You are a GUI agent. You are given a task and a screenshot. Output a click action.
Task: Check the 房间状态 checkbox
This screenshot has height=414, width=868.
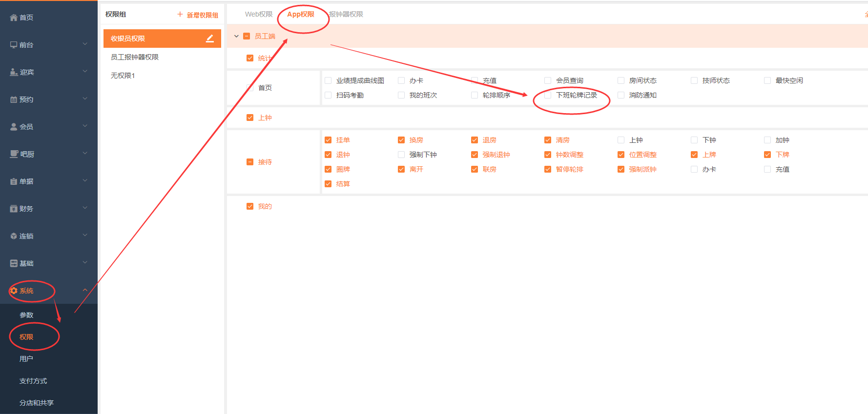point(621,80)
